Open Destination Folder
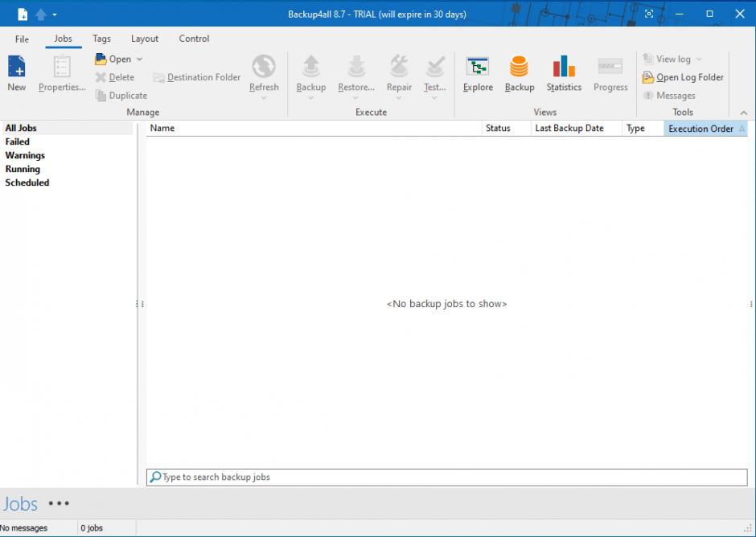Image resolution: width=756 pixels, height=537 pixels. pos(197,77)
